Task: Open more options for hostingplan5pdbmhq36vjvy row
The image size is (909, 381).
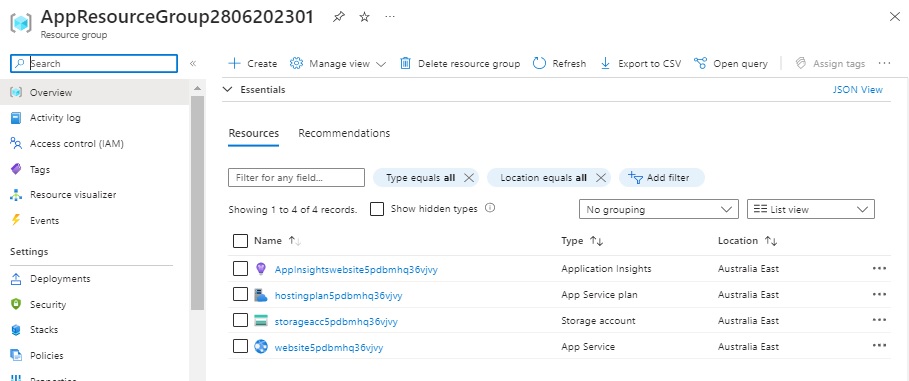Action: pos(879,295)
